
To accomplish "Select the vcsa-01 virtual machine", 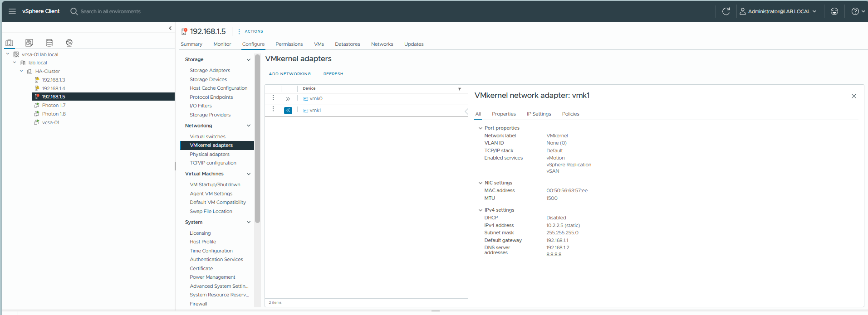I will click(x=50, y=122).
